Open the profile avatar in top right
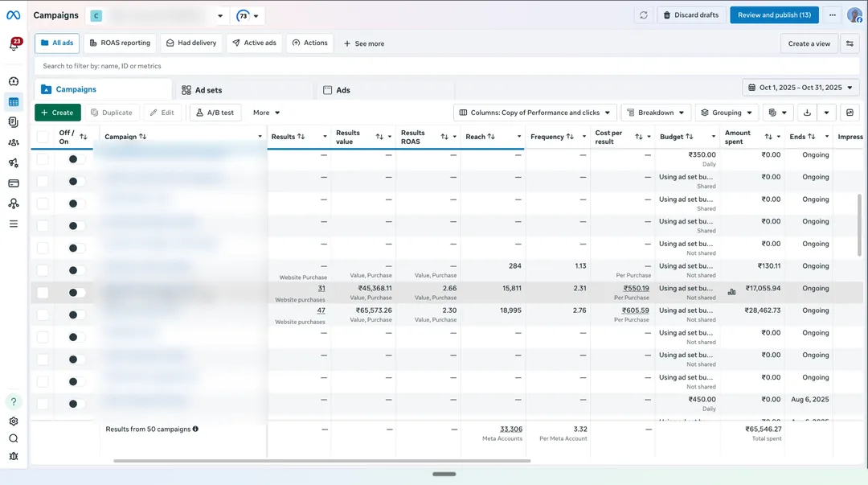 click(x=854, y=15)
